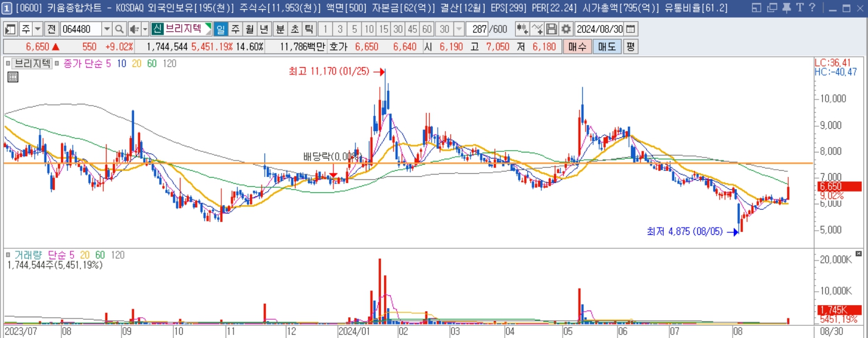Toggle the 평 button beside 매도
The height and width of the screenshot is (338, 868).
[x=631, y=47]
